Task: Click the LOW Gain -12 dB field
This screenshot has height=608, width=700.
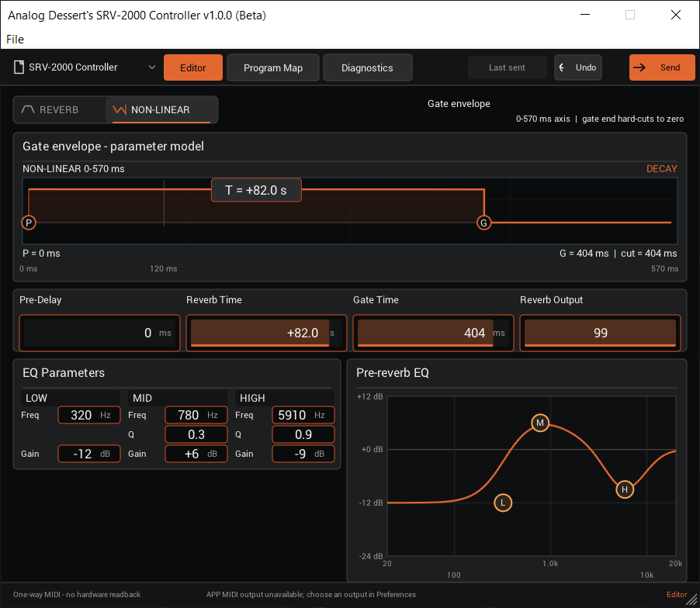Action: [89, 454]
